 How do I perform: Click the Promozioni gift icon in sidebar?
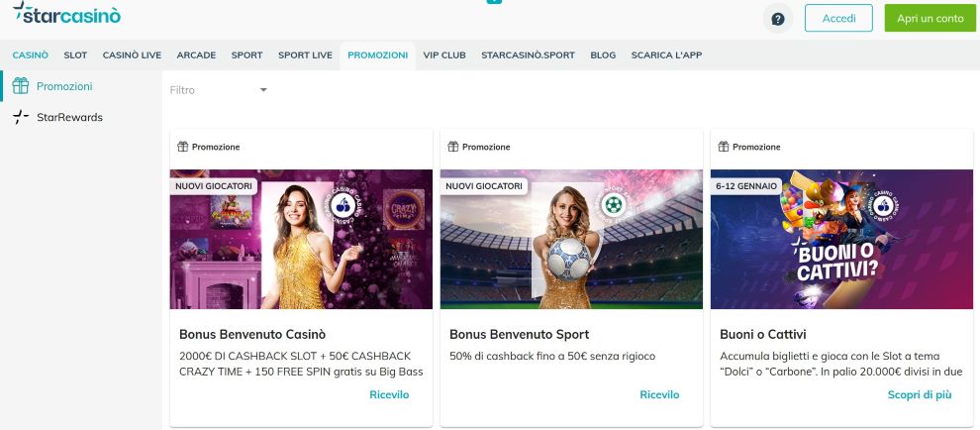(x=20, y=86)
